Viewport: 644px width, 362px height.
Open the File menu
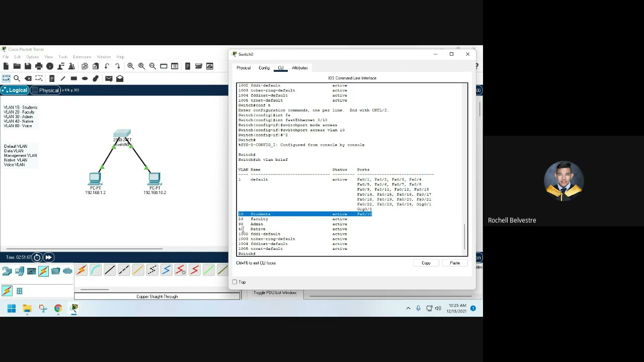[x=6, y=57]
